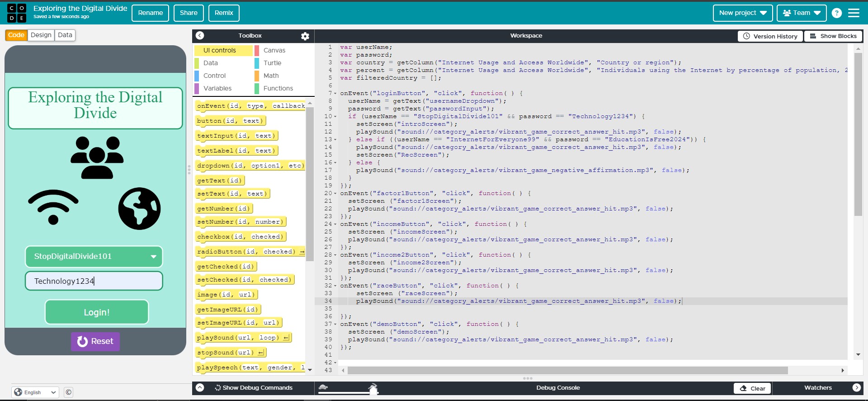Click the Rename button
This screenshot has height=401, width=868.
click(151, 13)
